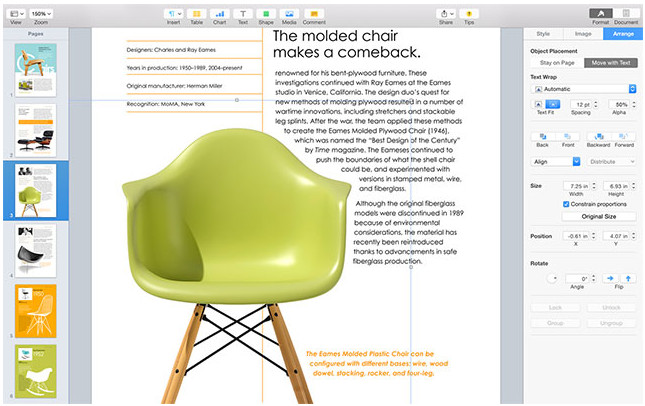
Task: Send object to Back
Action: 543,137
